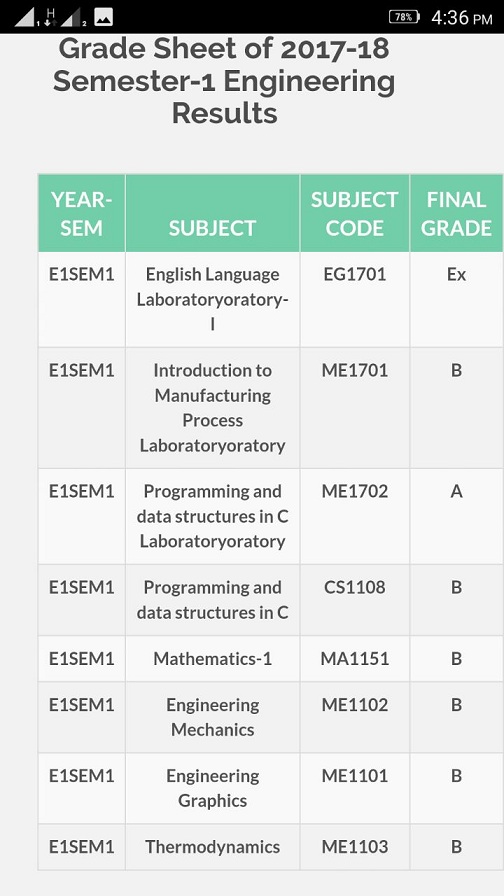Click the YEAR-SEM column header

click(x=82, y=214)
